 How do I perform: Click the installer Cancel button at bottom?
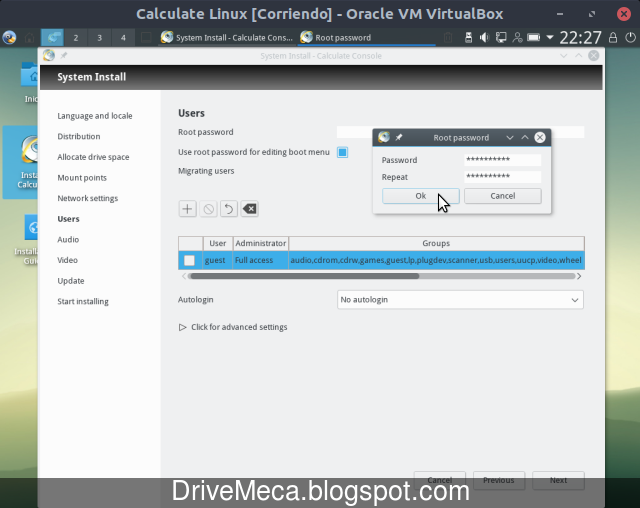[440, 480]
